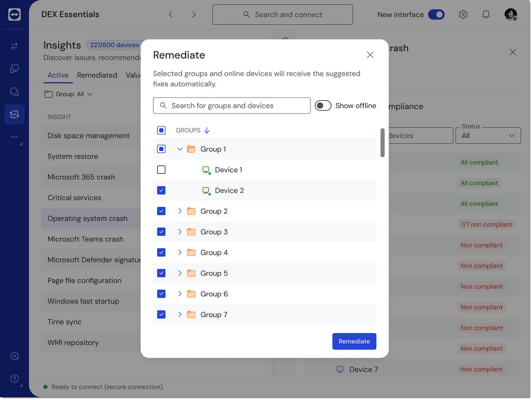532x400 pixels.
Task: Expand Group 7 chevron
Action: pos(180,315)
